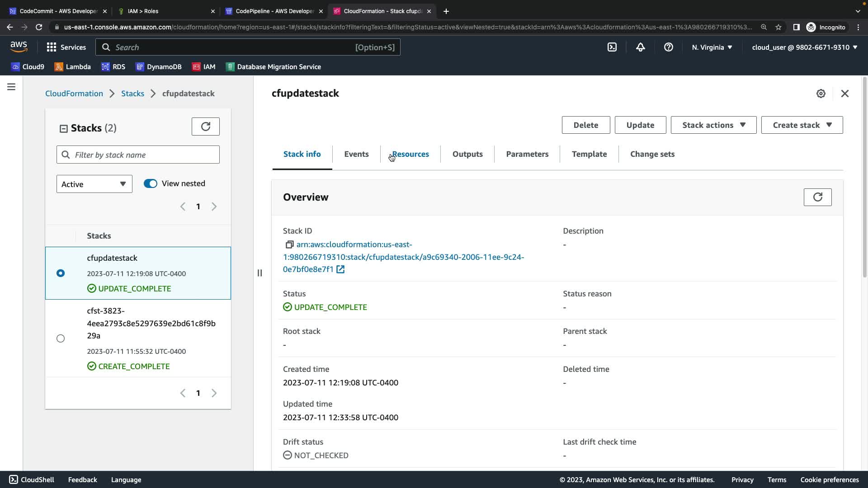
Task: Refresh the Stacks list
Action: coord(205,127)
